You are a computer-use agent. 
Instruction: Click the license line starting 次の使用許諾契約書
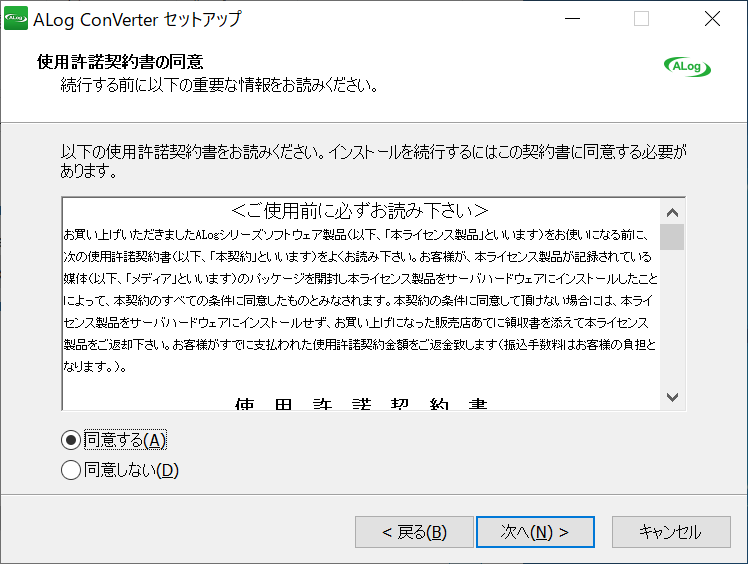(x=357, y=257)
